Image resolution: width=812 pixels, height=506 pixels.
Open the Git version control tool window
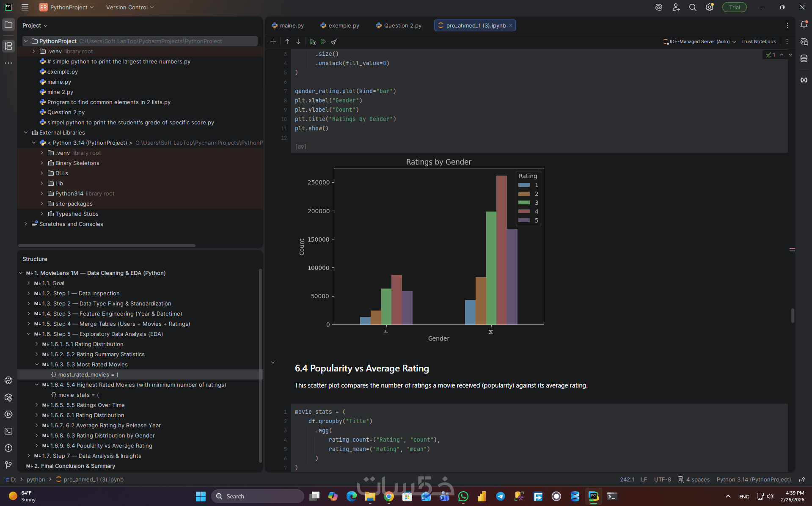[8, 465]
